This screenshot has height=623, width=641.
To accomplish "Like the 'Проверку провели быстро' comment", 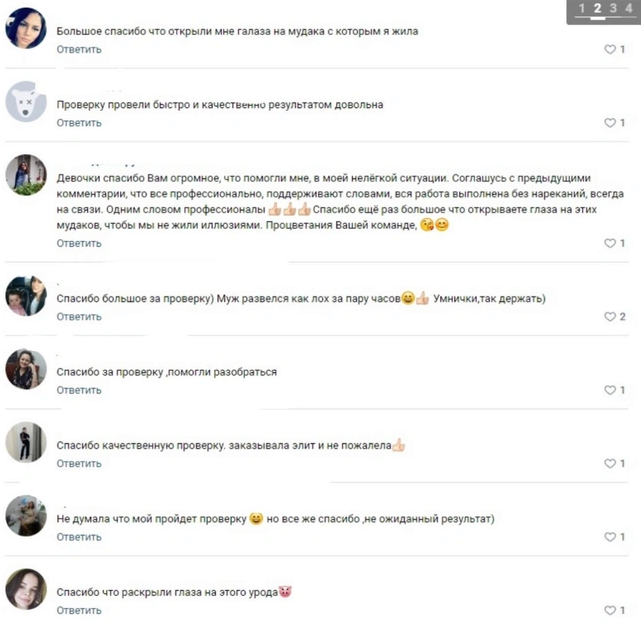I will 614,123.
